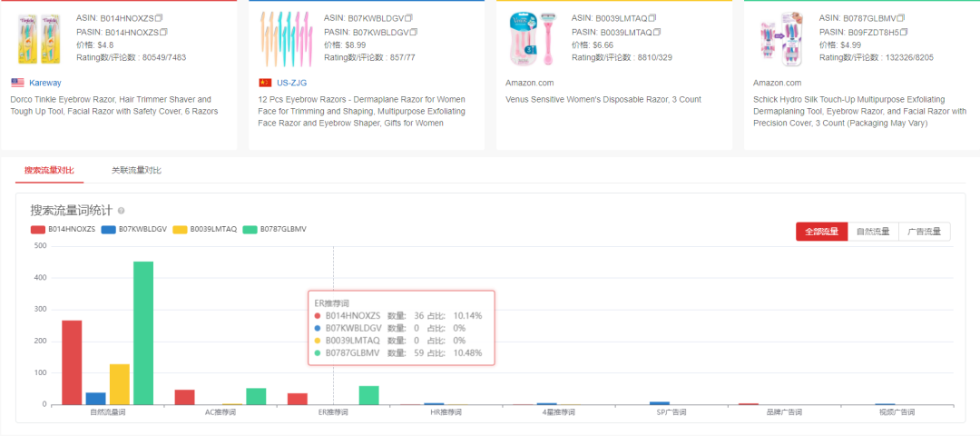The width and height of the screenshot is (980, 436).
Task: Toggle B0787GLBMV green legend series
Action: point(274,230)
